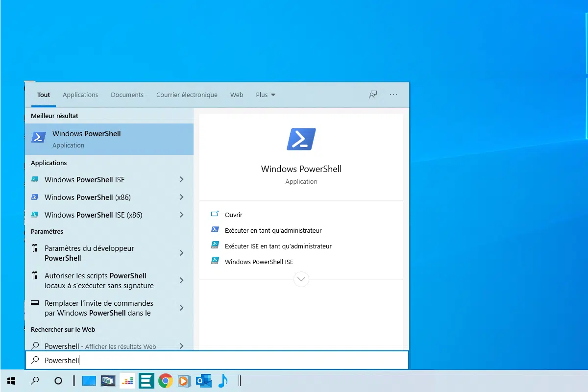Click the Windows PowerShell ISE row icon
588x392 pixels.
tap(35, 179)
